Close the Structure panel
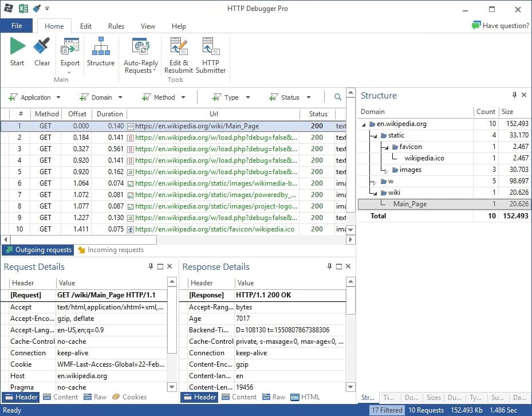This screenshot has width=532, height=416. (x=524, y=95)
